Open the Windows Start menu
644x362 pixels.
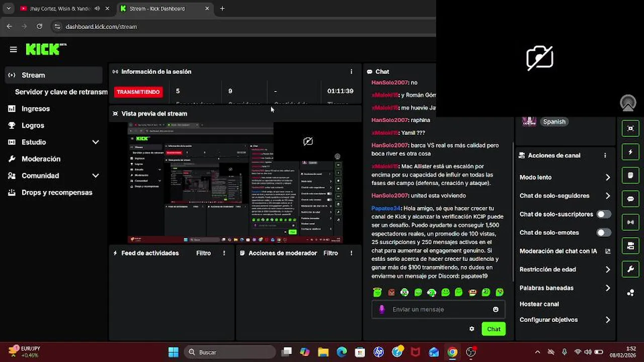(173, 352)
